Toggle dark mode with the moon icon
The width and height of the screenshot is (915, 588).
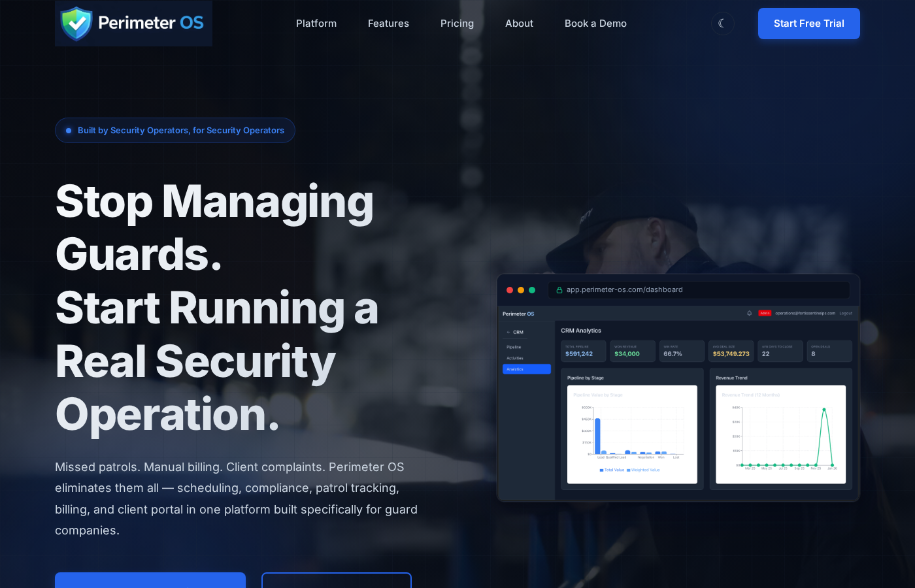coord(722,24)
